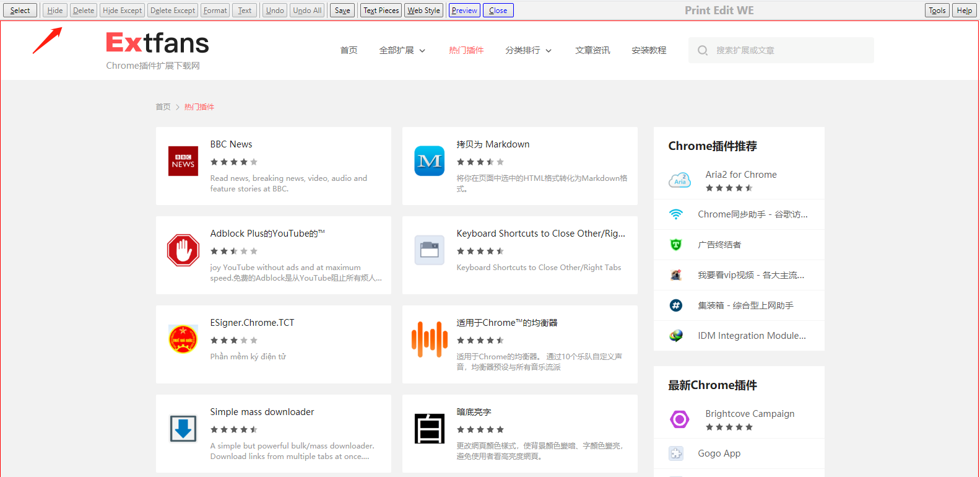Screen dimensions: 980x477
Task: Open the 暗底亮字 title link
Action: tap(474, 412)
